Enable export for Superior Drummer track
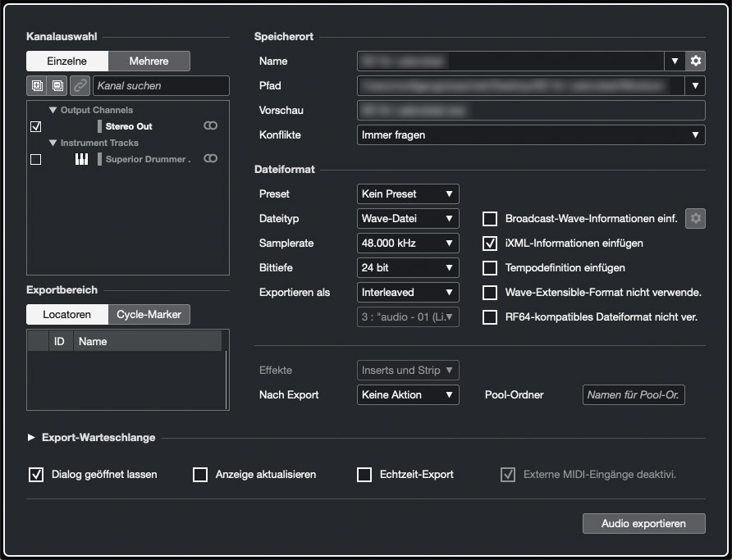The height and width of the screenshot is (560, 732). 35,159
